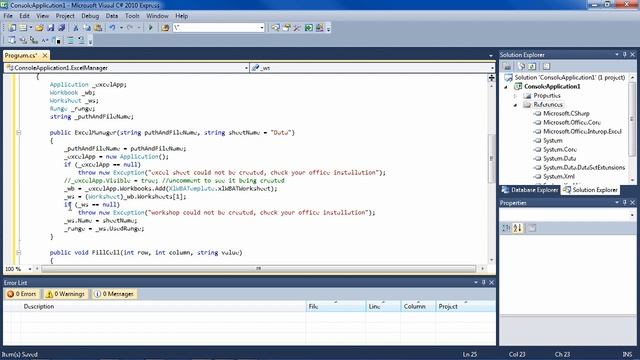640x360 pixels.
Task: Click the Save All toolbar icon
Action: point(62,28)
